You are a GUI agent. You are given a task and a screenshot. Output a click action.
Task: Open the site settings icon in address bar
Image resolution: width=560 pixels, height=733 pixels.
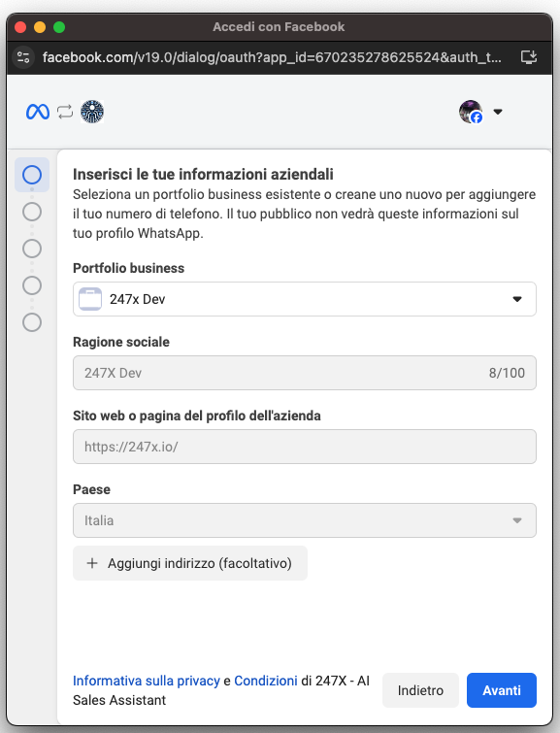click(x=23, y=57)
